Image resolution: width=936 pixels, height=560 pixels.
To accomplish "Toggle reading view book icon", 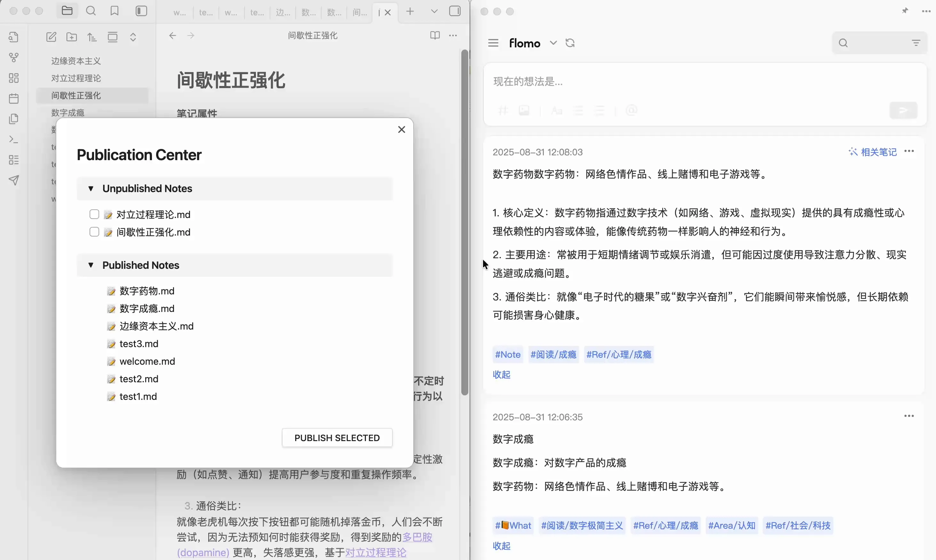I will 435,35.
